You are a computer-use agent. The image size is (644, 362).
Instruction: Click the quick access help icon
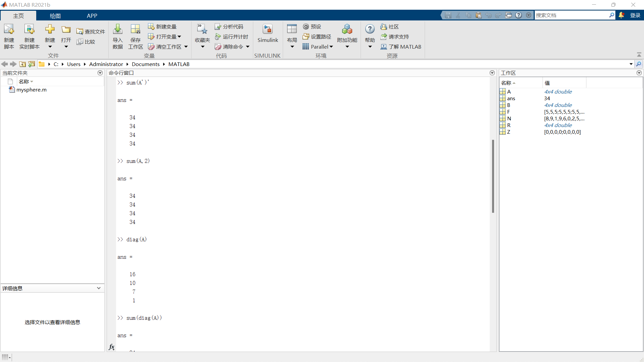point(519,15)
